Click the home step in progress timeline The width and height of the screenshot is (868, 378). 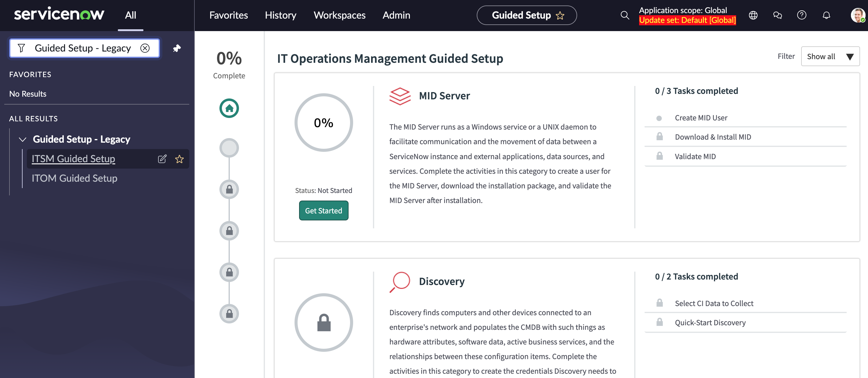[x=229, y=109]
